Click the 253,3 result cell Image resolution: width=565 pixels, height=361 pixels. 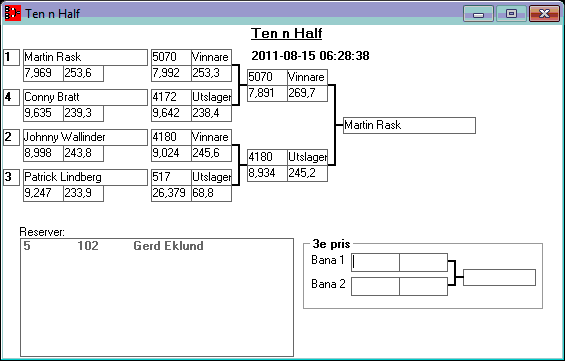212,73
